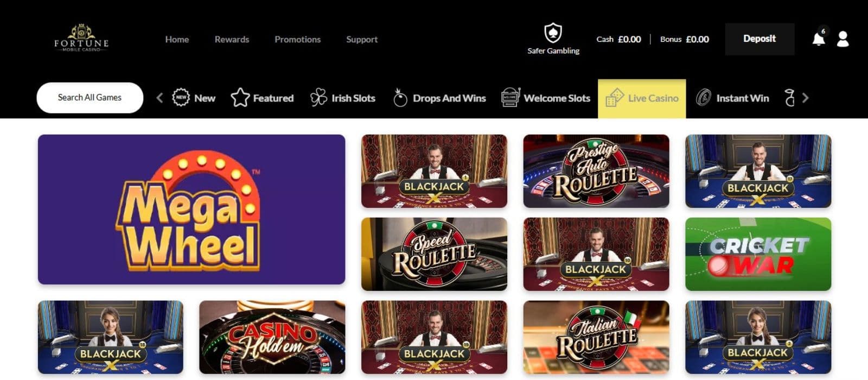Screen dimensions: 868x380
Task: Switch to the Welcome Slots tab
Action: pos(546,98)
